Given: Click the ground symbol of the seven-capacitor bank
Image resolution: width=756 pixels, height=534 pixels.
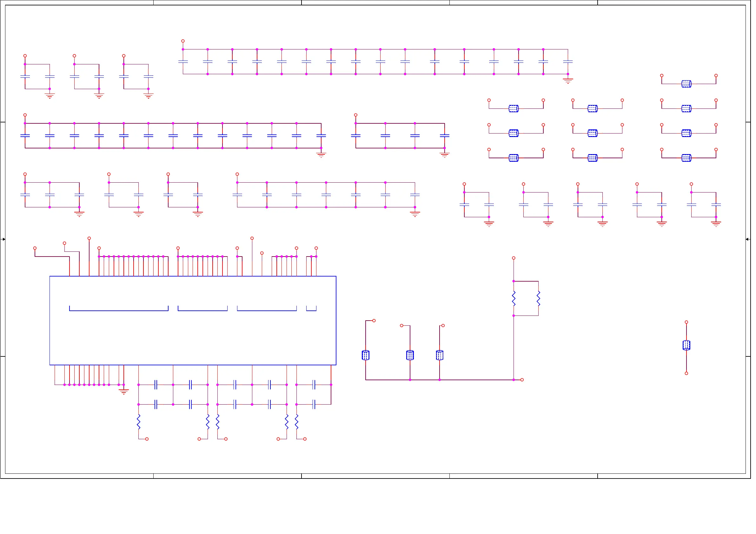Looking at the screenshot, I should coord(415,214).
